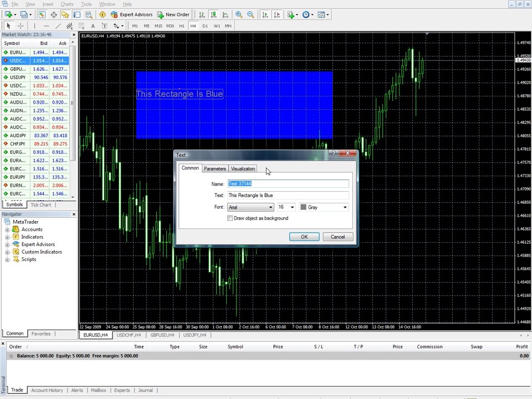
Task: Switch to the Visualization tab
Action: (243, 168)
